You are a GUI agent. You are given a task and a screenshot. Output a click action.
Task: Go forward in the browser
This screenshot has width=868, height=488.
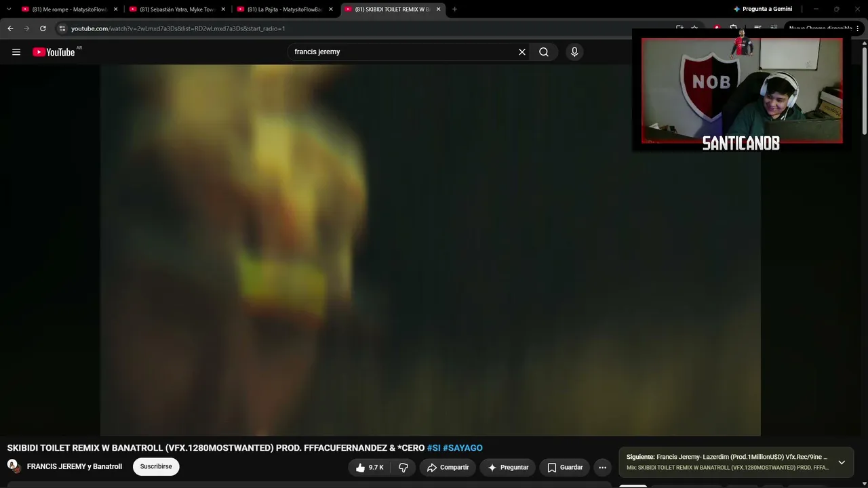click(26, 28)
